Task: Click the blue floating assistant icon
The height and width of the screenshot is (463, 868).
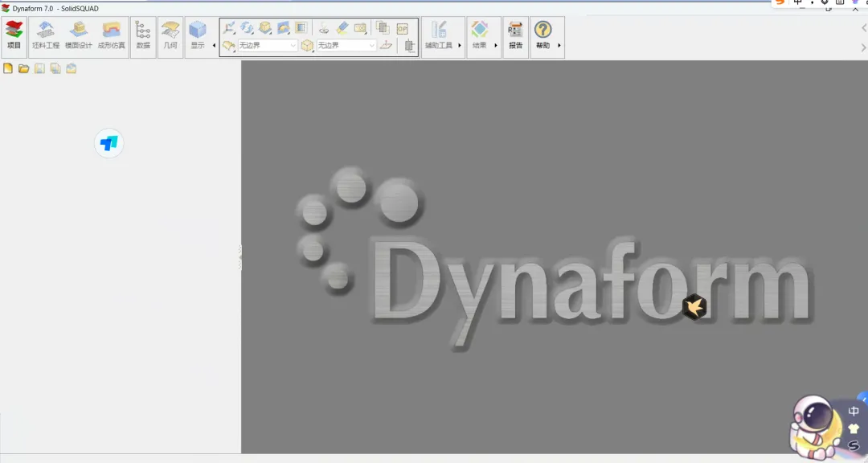Action: click(109, 143)
